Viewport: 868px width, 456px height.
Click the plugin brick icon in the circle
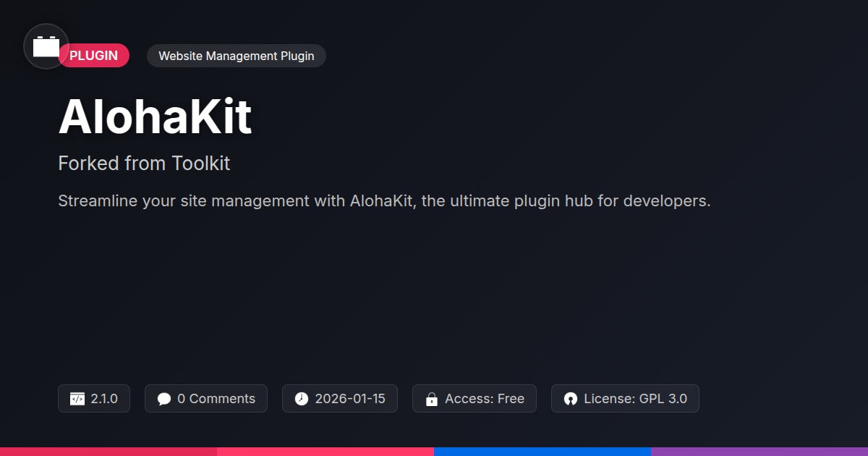coord(46,47)
